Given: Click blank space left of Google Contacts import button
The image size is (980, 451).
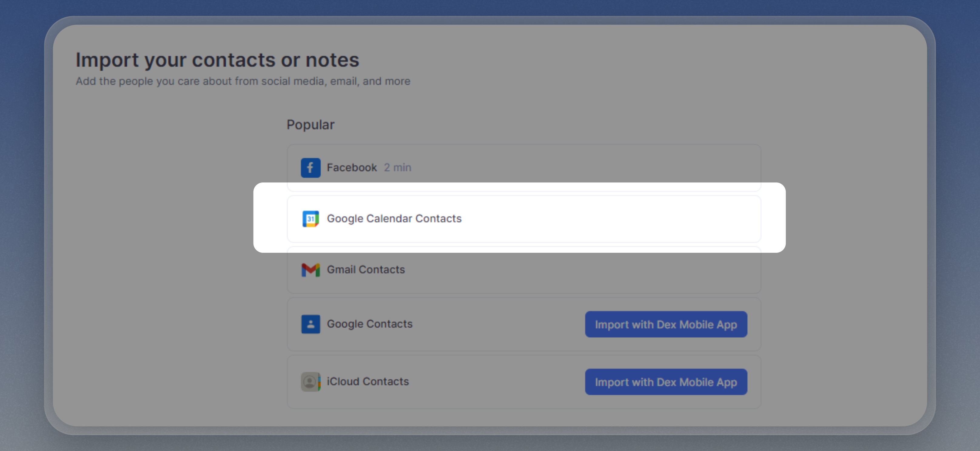Looking at the screenshot, I should pyautogui.click(x=495, y=324).
